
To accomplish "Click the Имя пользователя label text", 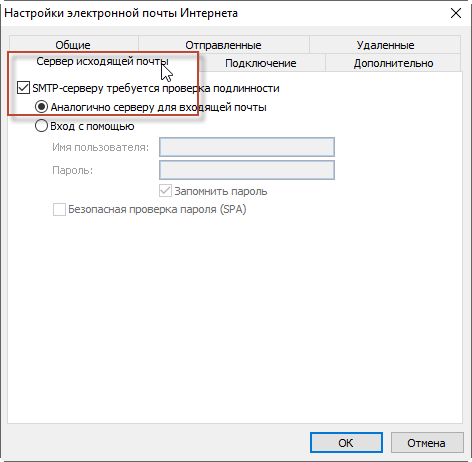I will pyautogui.click(x=100, y=147).
